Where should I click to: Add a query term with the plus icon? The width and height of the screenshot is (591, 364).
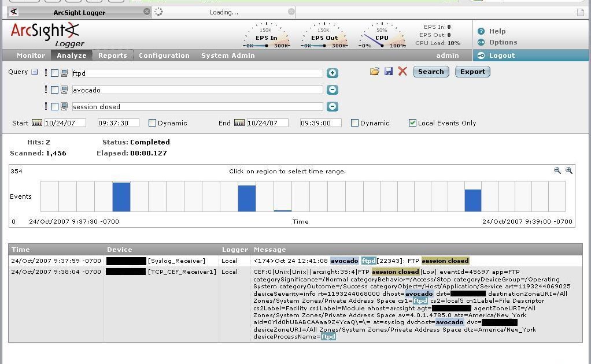tap(332, 73)
